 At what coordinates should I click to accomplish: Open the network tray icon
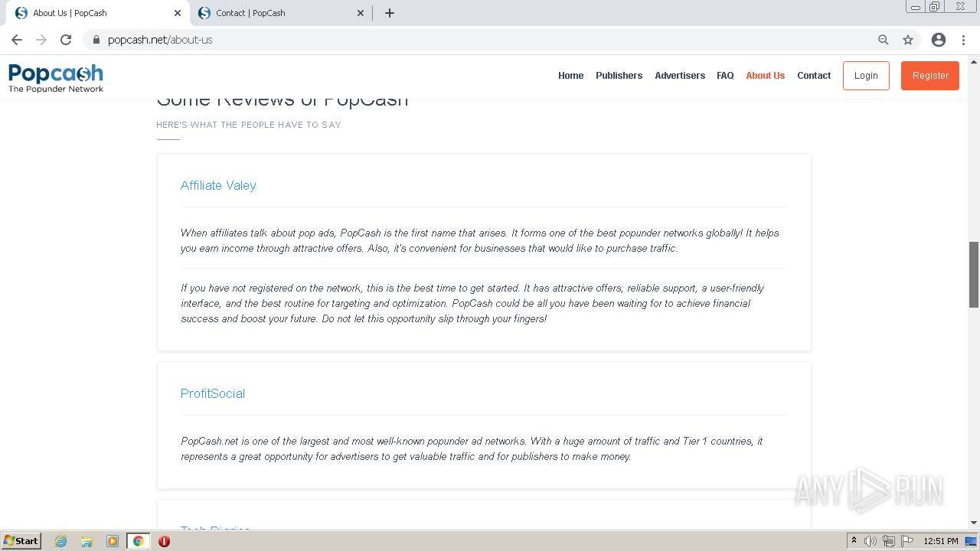(x=889, y=541)
